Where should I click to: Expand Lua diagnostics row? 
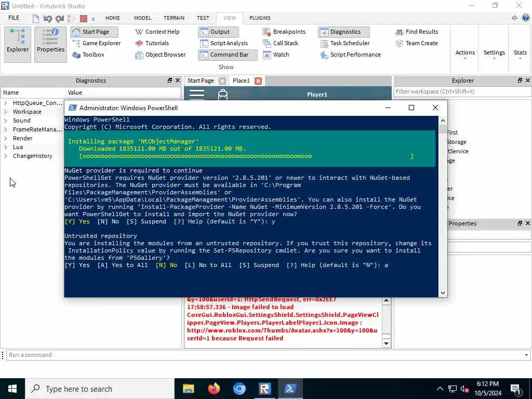pyautogui.click(x=5, y=147)
